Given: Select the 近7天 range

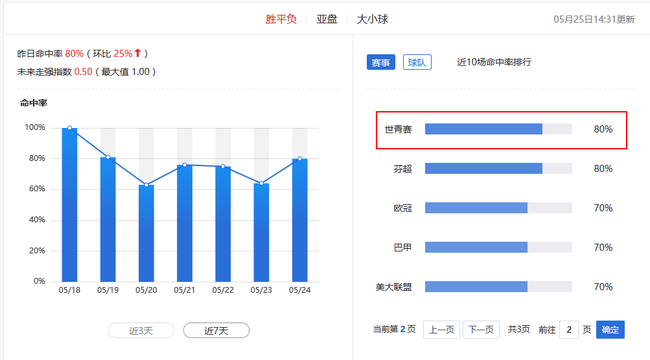Looking at the screenshot, I should 216,331.
